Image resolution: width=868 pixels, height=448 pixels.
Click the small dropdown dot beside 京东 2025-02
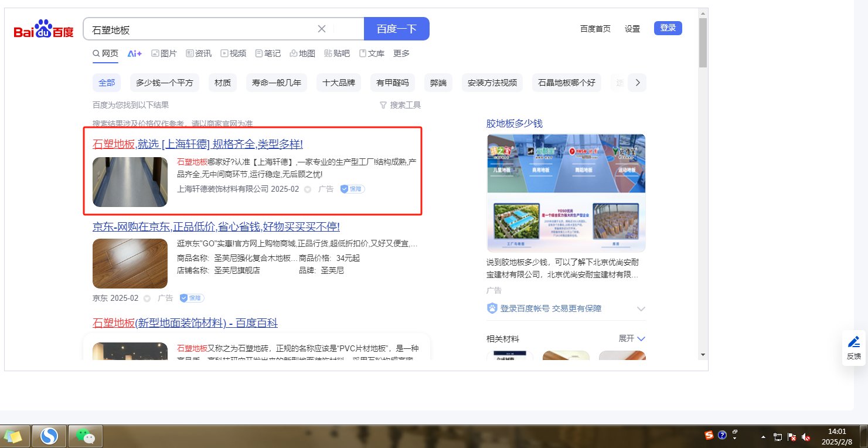pos(147,298)
